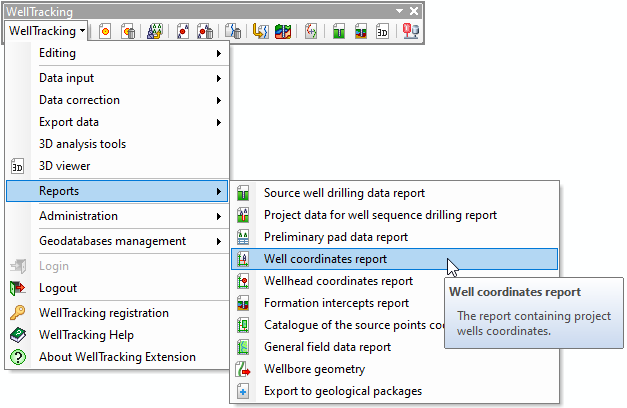Open toolbar options arrow in title bar
Screen dimensions: 627x408
point(399,11)
